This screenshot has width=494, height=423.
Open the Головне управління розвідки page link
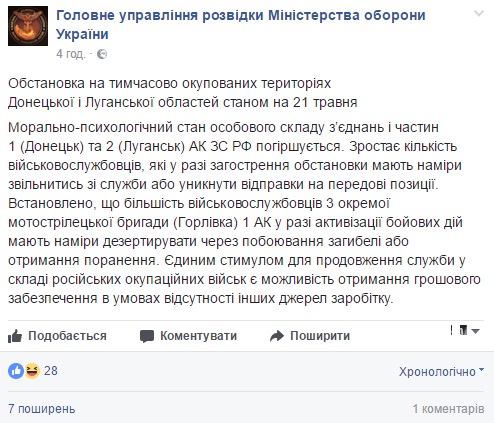click(x=241, y=25)
